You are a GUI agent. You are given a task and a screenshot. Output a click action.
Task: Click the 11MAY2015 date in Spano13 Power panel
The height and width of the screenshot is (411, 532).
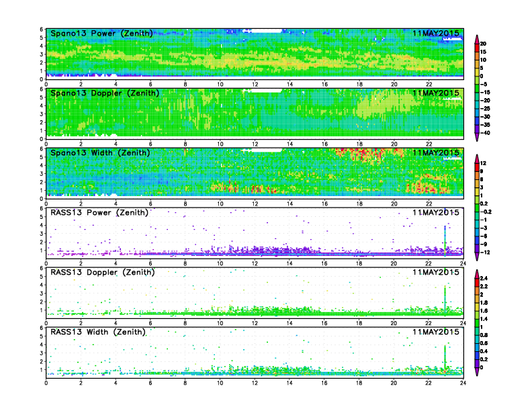(436, 33)
